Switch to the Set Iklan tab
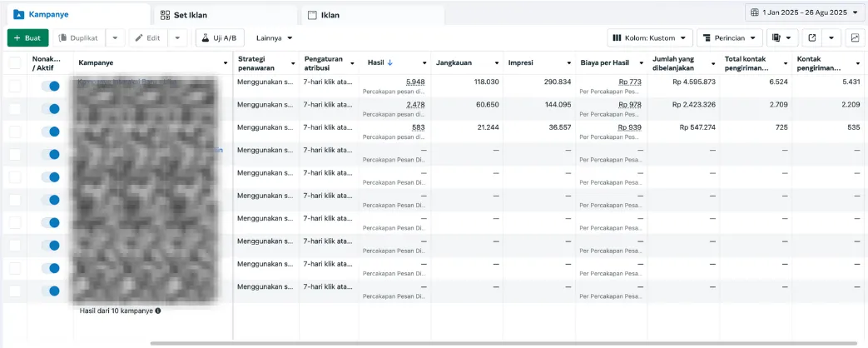This screenshot has width=868, height=348. coord(225,15)
